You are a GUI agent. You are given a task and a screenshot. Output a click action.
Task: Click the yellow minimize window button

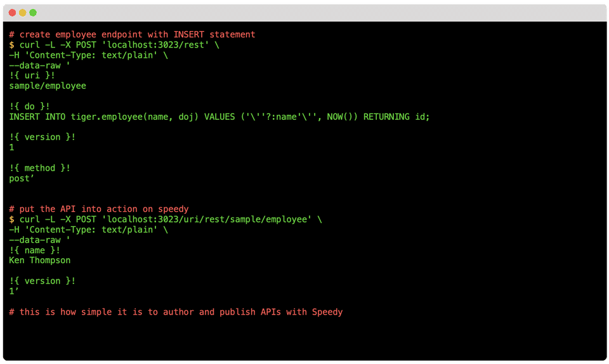coord(23,13)
